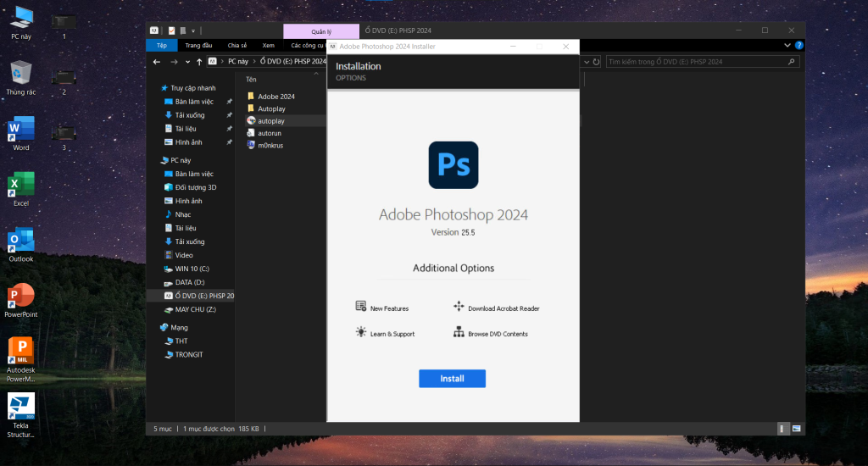Viewport: 868px width, 466px height.
Task: Click PC này in the address path
Action: coord(238,62)
